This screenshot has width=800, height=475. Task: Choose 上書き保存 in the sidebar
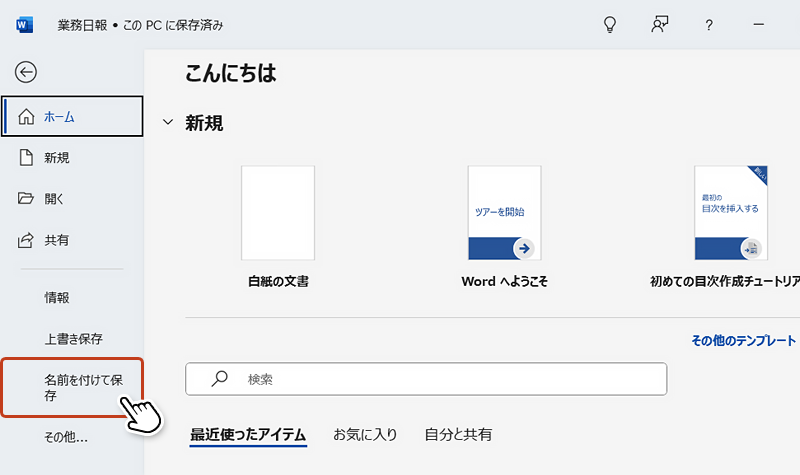[x=72, y=339]
